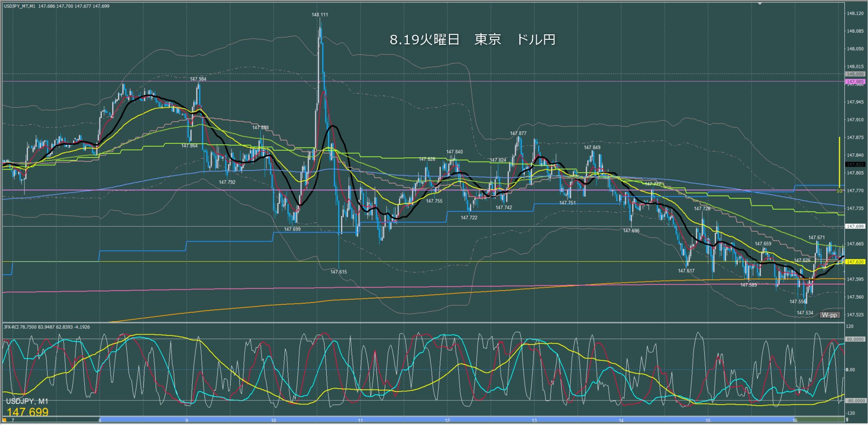
Task: Click the chart shift triangle marker at top
Action: 760,3
